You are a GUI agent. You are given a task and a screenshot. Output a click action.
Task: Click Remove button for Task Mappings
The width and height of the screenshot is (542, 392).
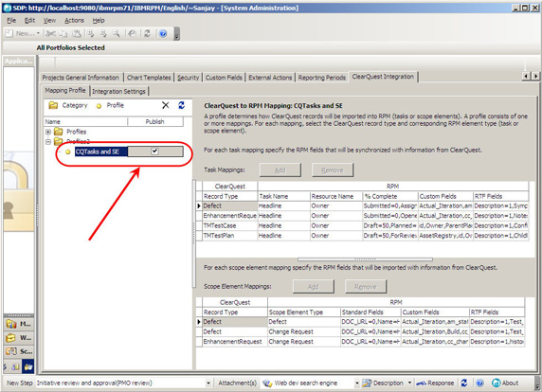click(333, 169)
